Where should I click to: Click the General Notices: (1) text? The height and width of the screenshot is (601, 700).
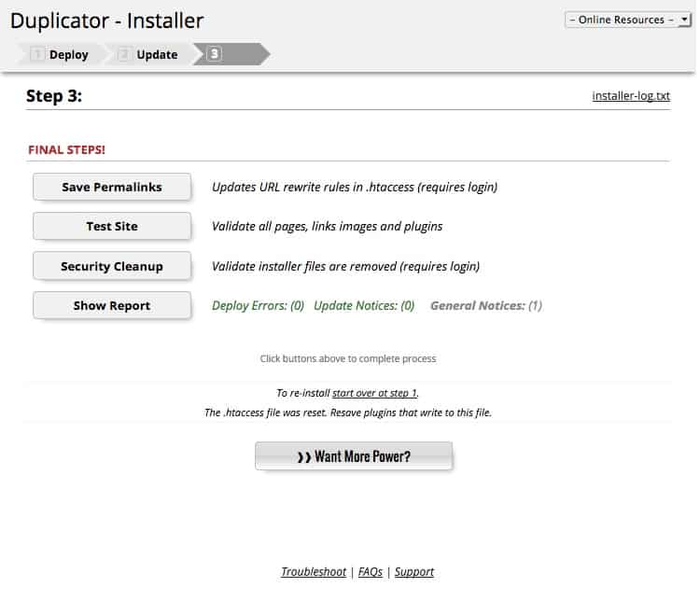tap(486, 305)
